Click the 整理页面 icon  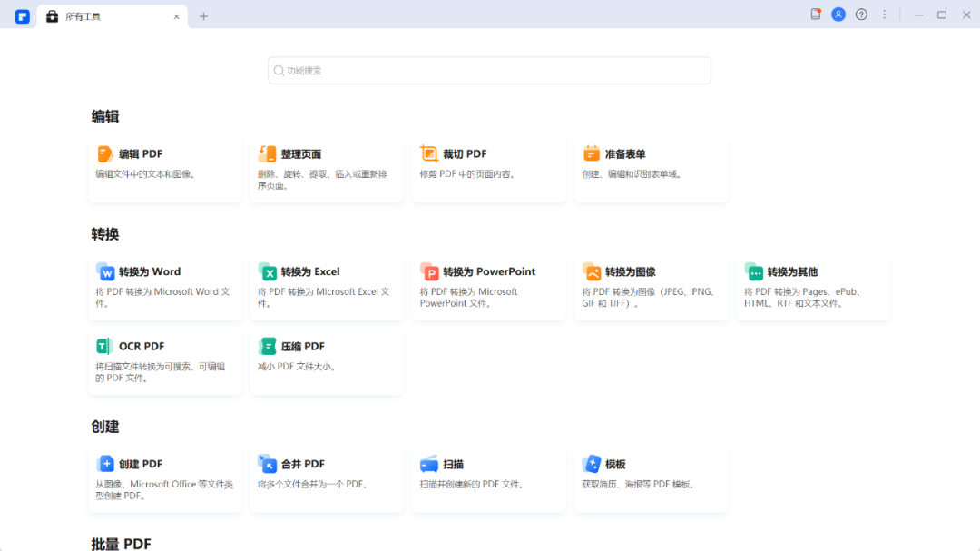coord(267,153)
